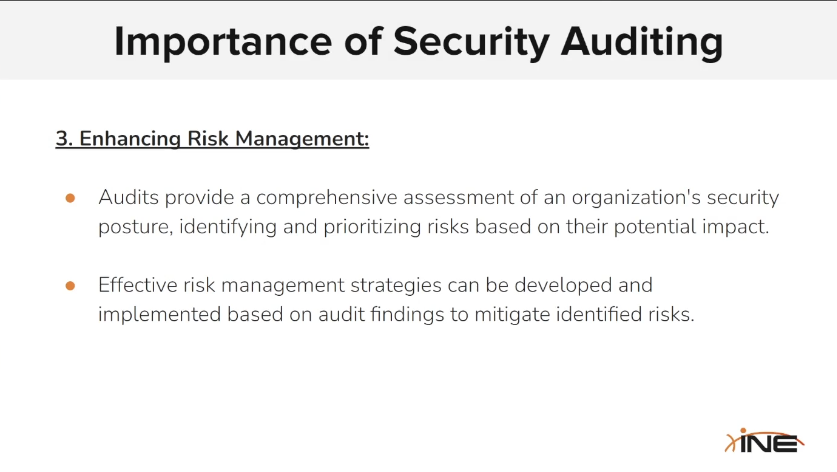Click the INE logo in the corner
837x472 pixels.
762,442
